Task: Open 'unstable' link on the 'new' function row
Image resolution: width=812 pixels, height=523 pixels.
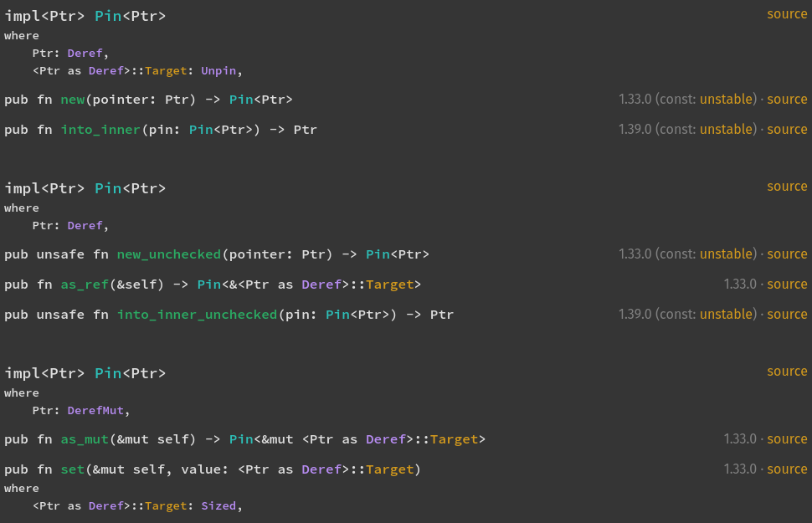Action: click(727, 99)
